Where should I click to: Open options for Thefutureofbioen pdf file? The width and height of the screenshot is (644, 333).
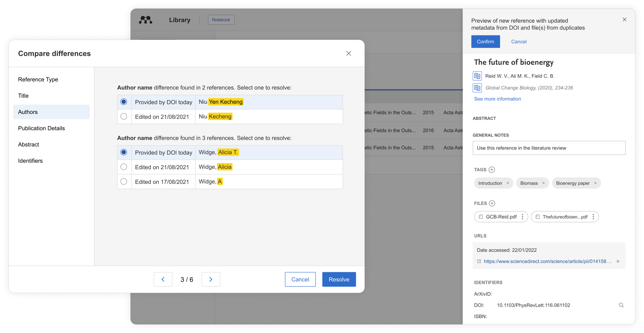click(593, 217)
